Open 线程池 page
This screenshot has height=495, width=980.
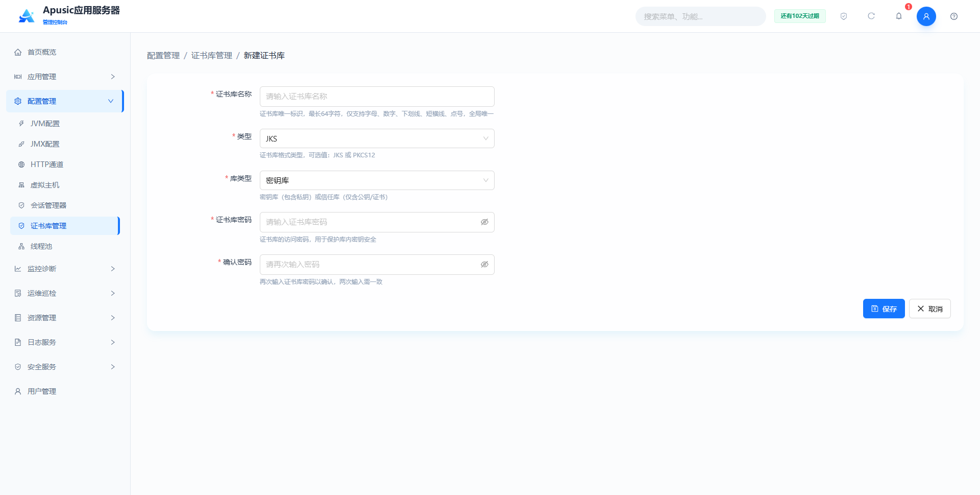(x=65, y=246)
